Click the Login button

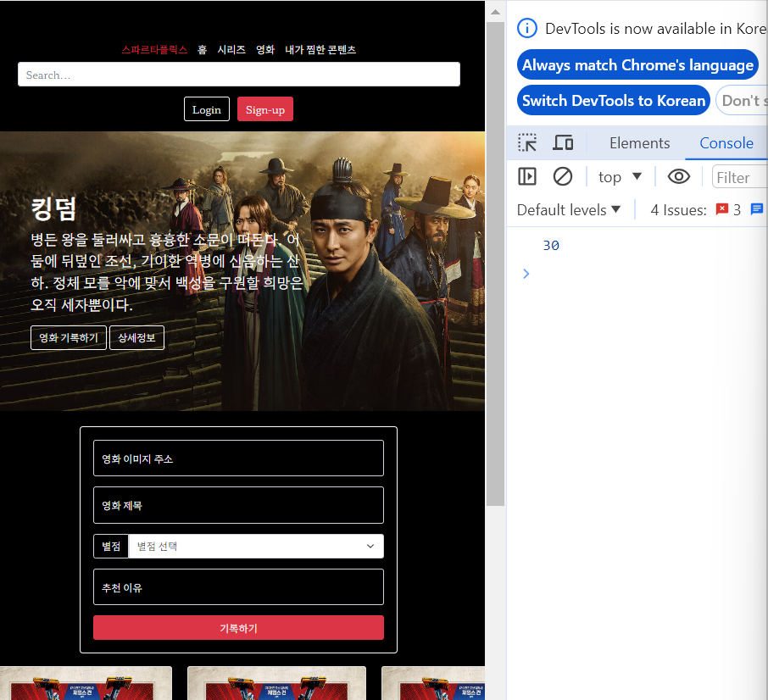207,109
